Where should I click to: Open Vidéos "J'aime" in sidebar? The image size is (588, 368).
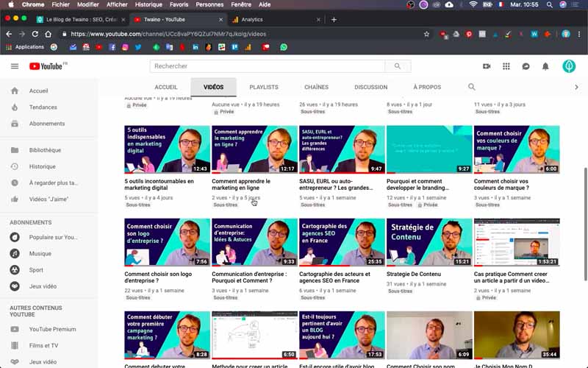tap(49, 199)
